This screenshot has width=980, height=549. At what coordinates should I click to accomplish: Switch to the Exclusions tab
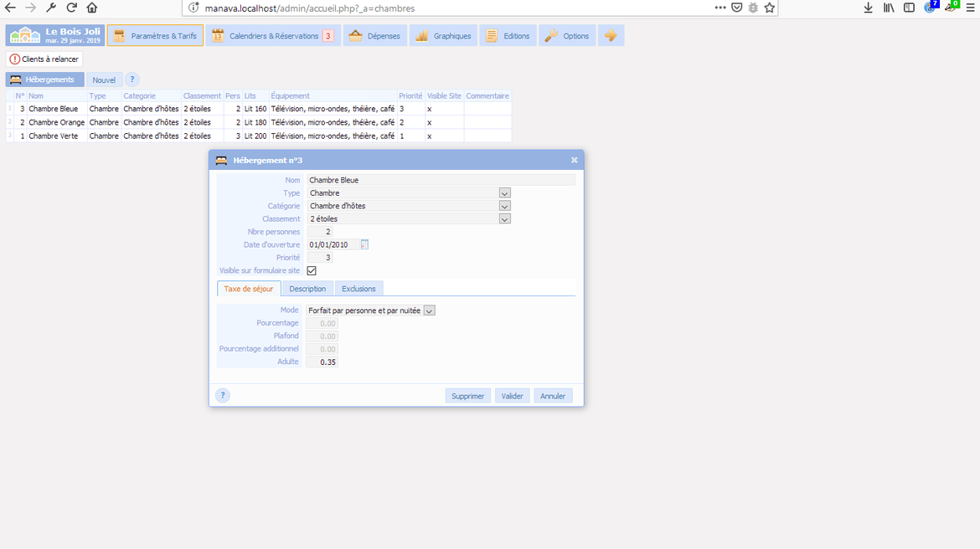click(x=358, y=289)
